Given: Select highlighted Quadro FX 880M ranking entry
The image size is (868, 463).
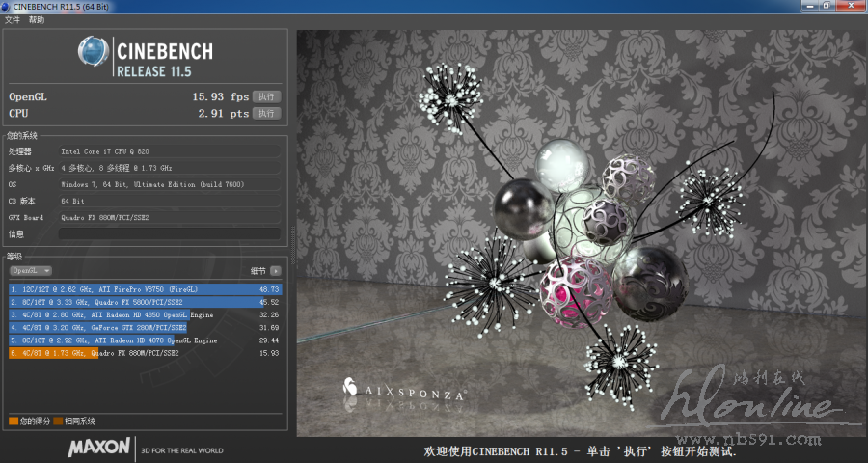Looking at the screenshot, I should click(145, 354).
